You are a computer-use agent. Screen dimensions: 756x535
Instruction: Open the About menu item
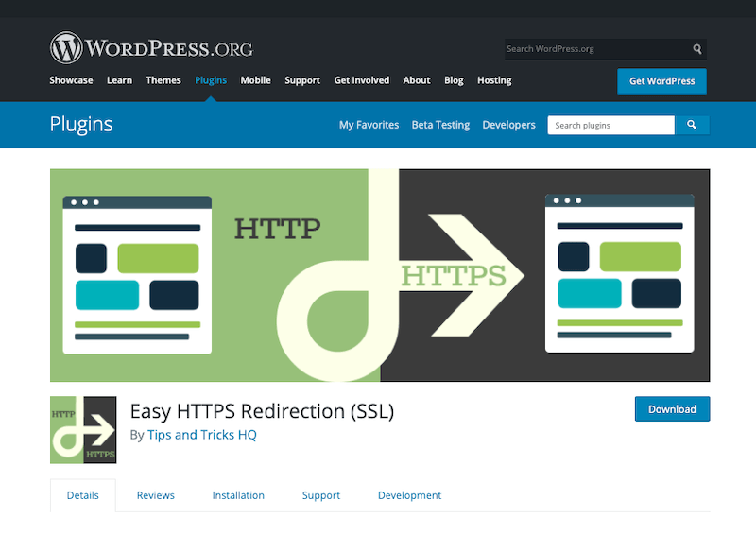[x=417, y=80]
